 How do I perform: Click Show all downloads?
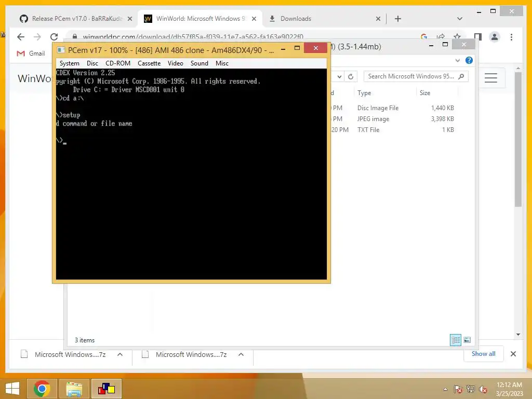tap(483, 354)
